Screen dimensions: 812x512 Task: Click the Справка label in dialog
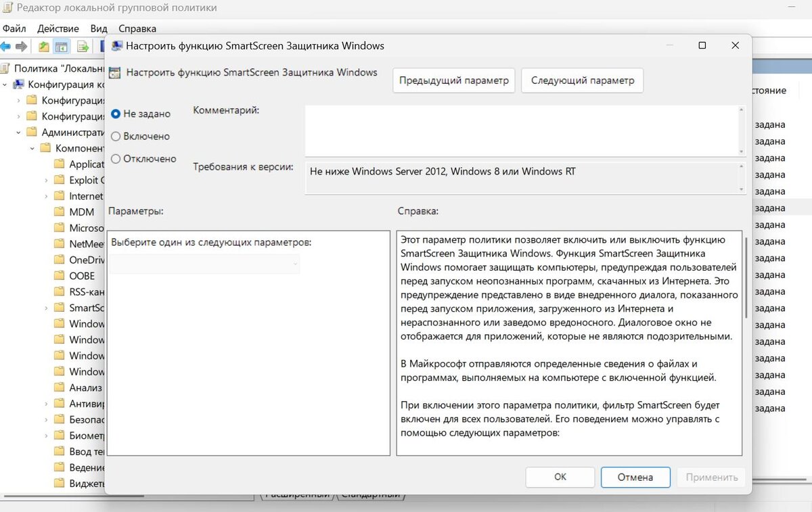coord(418,211)
